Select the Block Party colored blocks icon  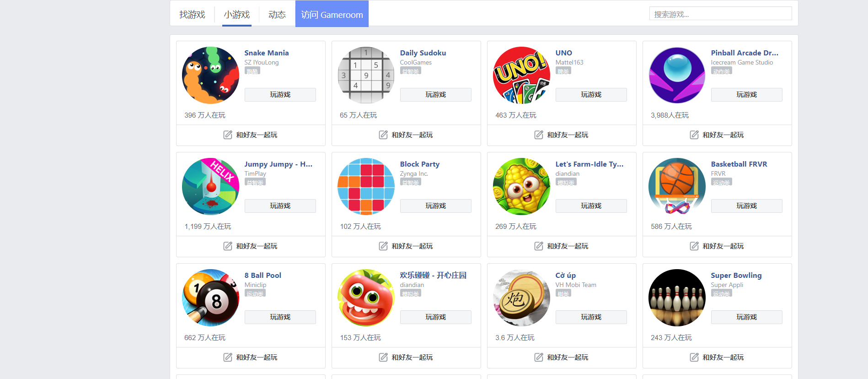pyautogui.click(x=366, y=186)
